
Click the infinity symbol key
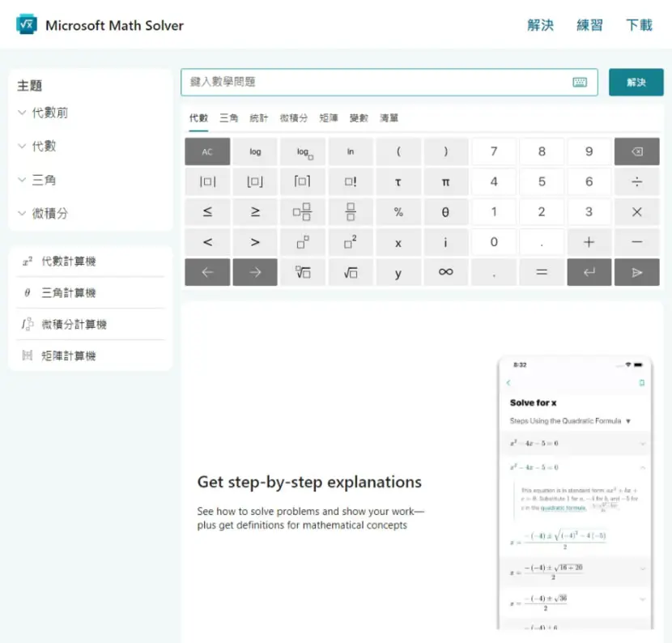(x=446, y=272)
